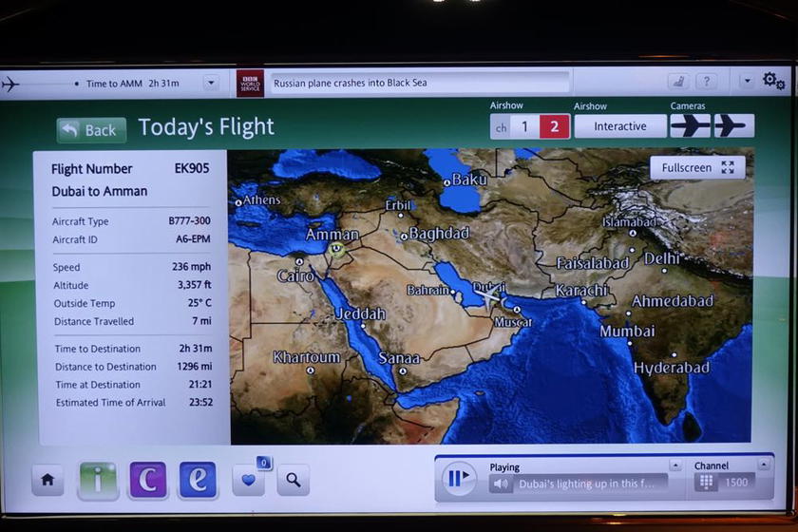
Task: Click the B777-300 aircraft type value
Action: click(x=189, y=221)
